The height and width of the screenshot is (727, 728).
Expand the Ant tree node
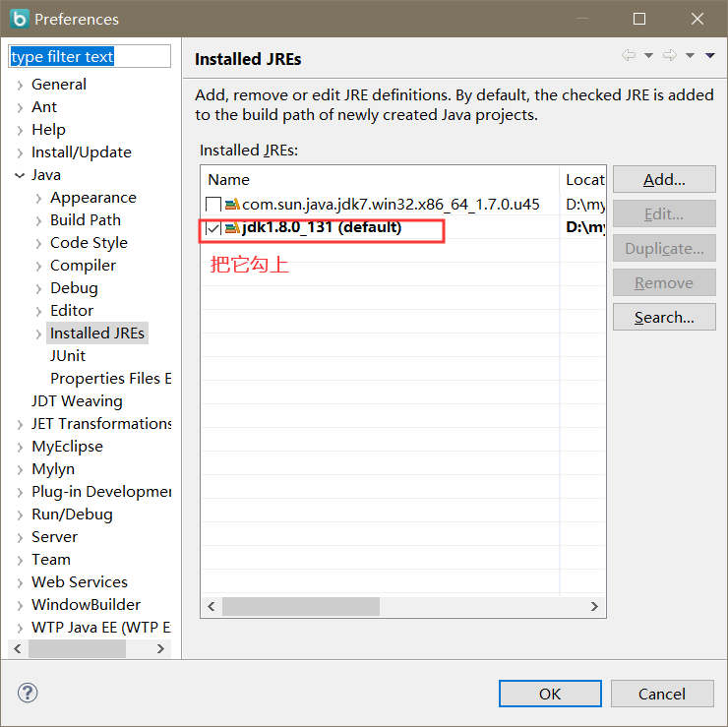20,107
